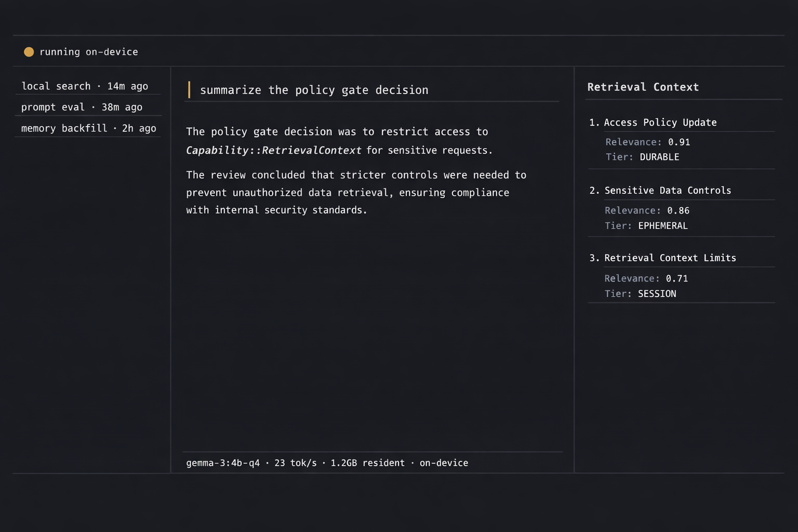
Task: Click the 0.91 relevance score
Action: [x=679, y=142]
